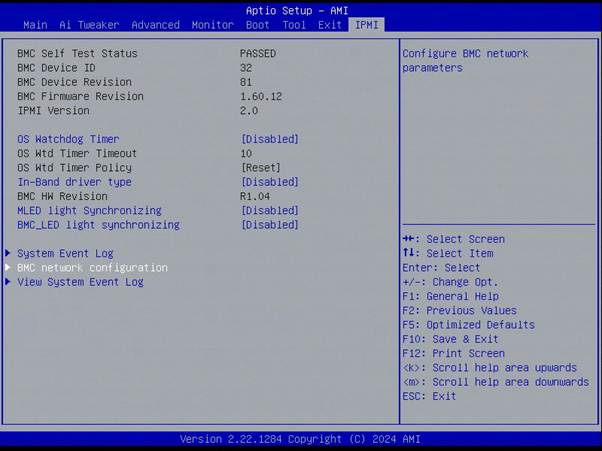The width and height of the screenshot is (602, 451).
Task: Click the Aptio Setup - AMI title
Action: (297, 11)
